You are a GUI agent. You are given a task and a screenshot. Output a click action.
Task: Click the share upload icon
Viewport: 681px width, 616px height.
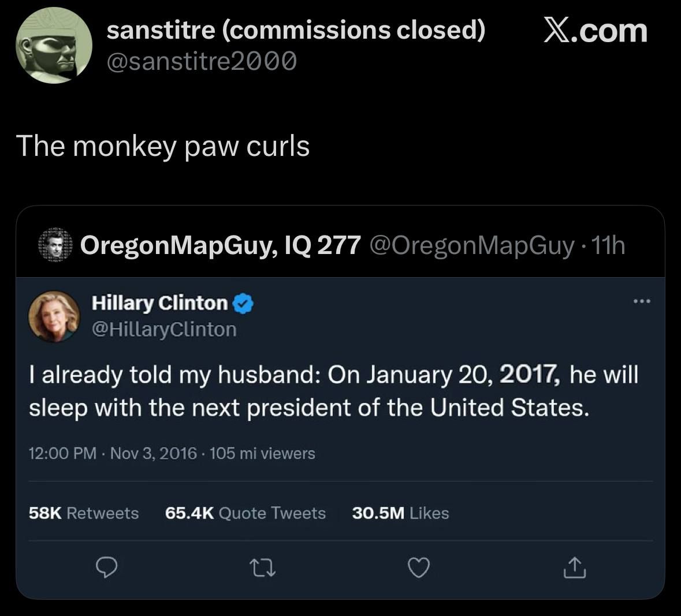point(575,569)
